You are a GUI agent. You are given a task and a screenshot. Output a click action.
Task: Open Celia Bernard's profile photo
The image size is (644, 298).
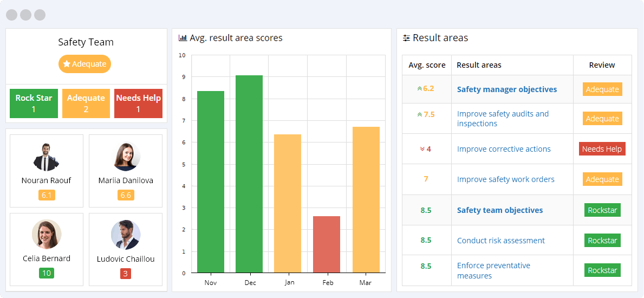(x=47, y=234)
